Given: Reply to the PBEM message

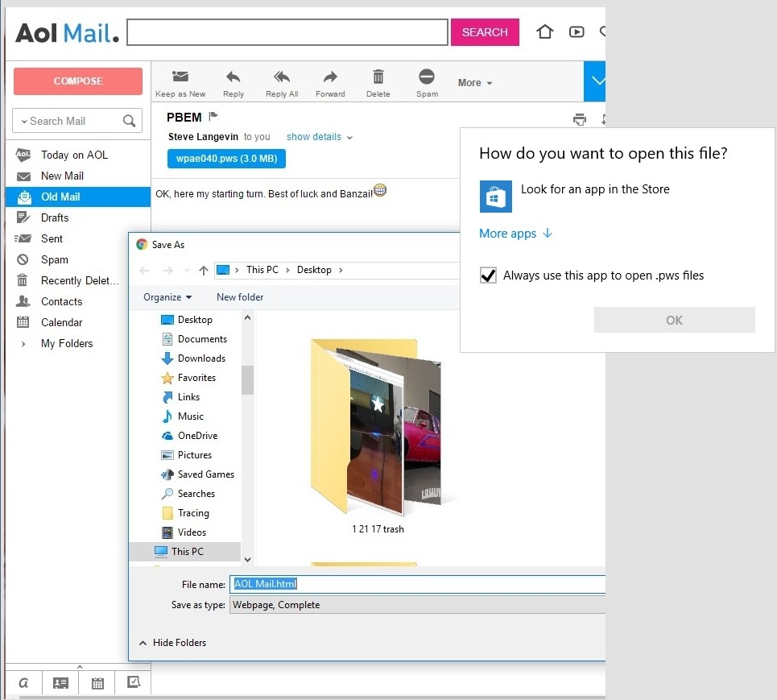Looking at the screenshot, I should coord(233,77).
